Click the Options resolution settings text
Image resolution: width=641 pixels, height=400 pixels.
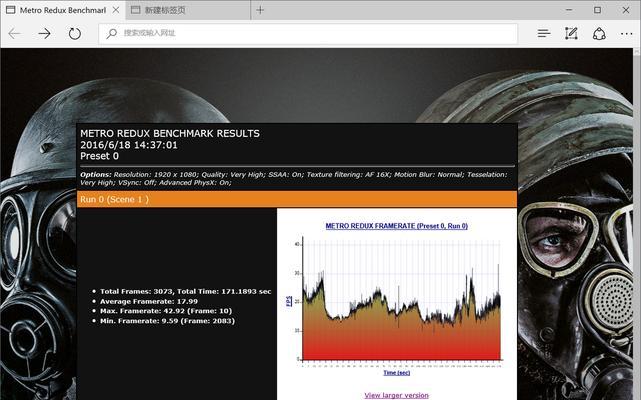[294, 178]
